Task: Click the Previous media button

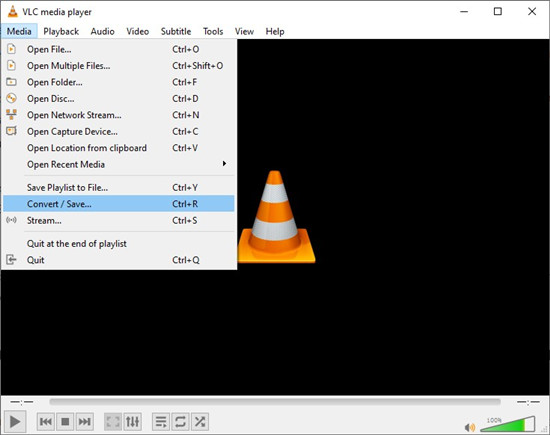Action: click(46, 421)
